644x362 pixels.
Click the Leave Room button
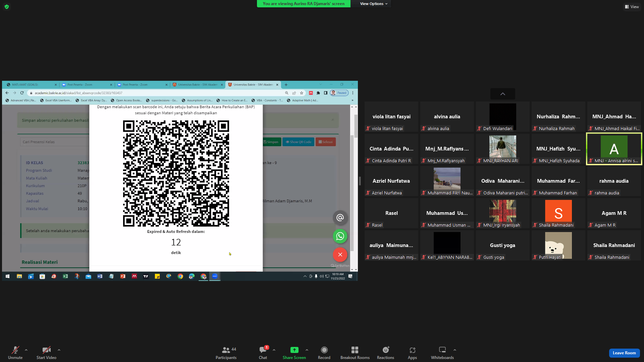tap(624, 353)
